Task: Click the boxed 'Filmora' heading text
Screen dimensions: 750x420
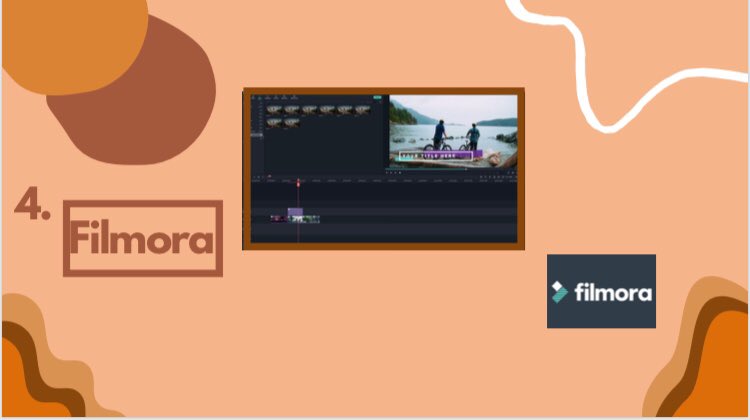Action: click(143, 238)
